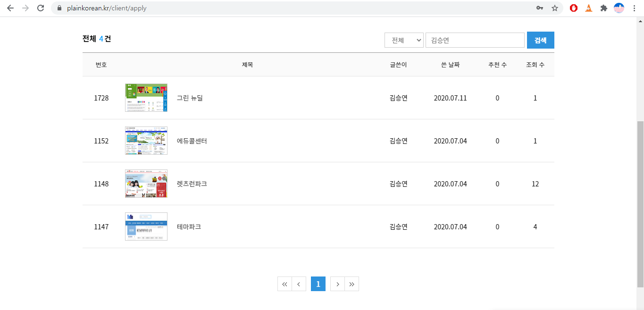Image resolution: width=644 pixels, height=310 pixels.
Task: Reload the page with refresh icon
Action: tap(41, 8)
